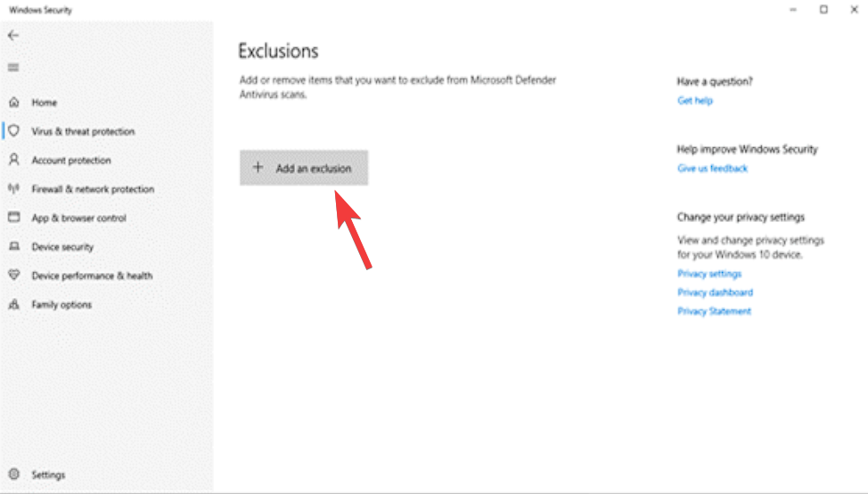Open App & browser control window icon
868x494 pixels.
click(x=13, y=218)
